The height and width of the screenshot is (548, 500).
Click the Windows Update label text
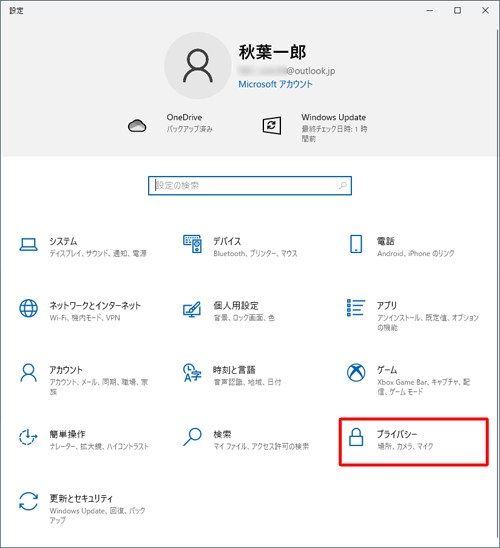334,117
